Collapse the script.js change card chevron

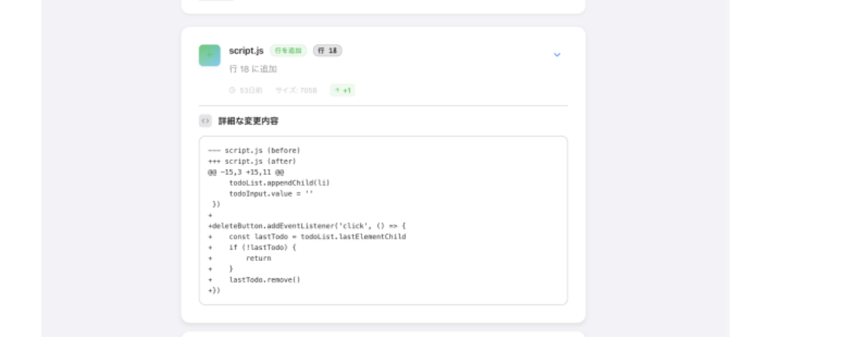[557, 55]
